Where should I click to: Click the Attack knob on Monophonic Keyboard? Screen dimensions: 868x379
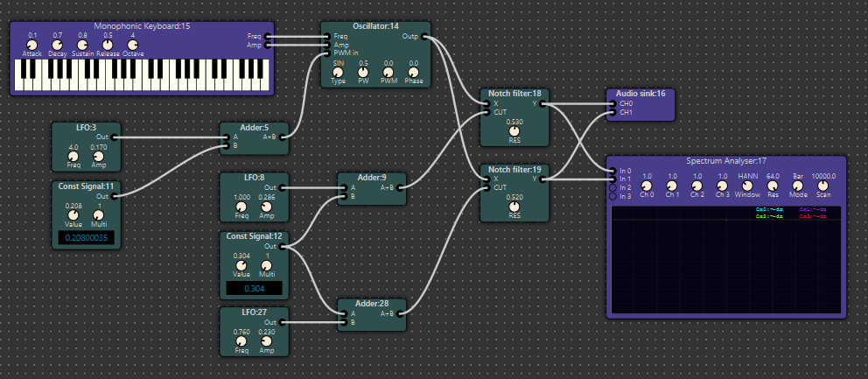tap(32, 45)
